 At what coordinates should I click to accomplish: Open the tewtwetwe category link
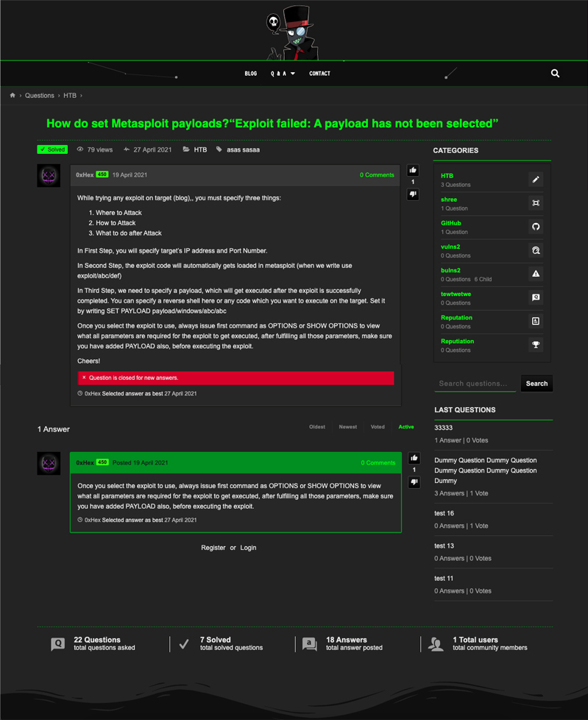(456, 294)
